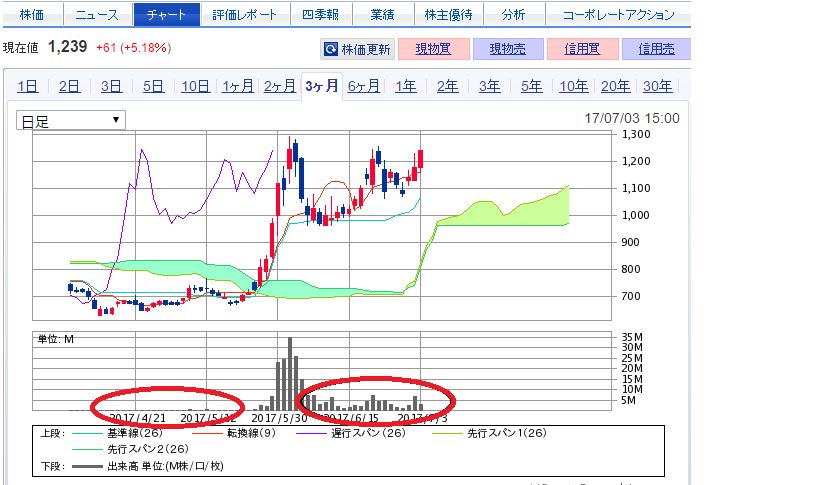This screenshot has height=485, width=819.
Task: Open the 評価レポート tab
Action: [244, 14]
